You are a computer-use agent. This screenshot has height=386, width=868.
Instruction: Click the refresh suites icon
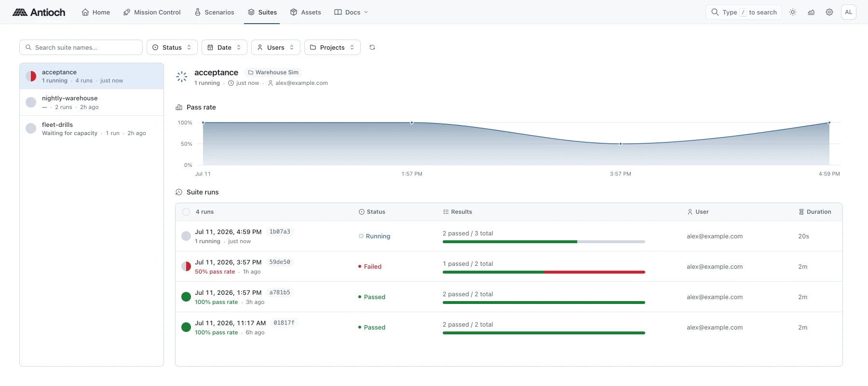pos(372,47)
